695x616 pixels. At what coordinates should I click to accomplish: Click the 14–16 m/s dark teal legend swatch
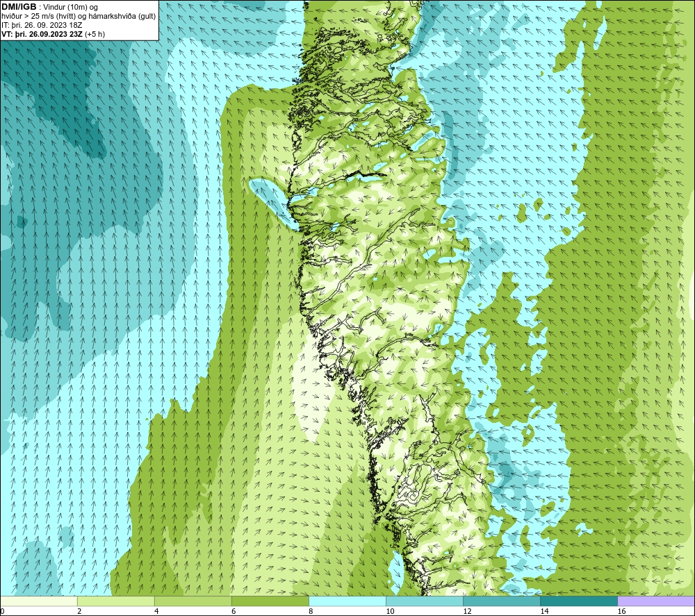pos(578,601)
